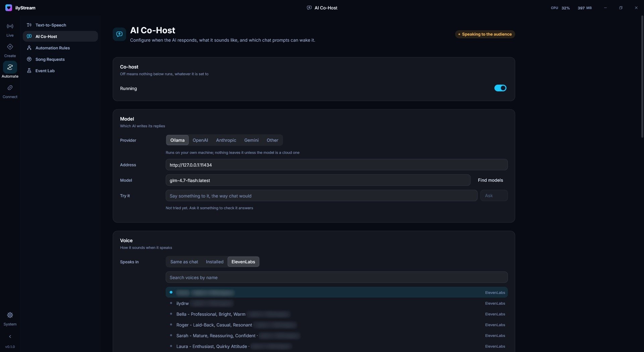Viewport: 644px width, 352px height.
Task: Click the page vertical scrollbar
Action: pos(642,77)
